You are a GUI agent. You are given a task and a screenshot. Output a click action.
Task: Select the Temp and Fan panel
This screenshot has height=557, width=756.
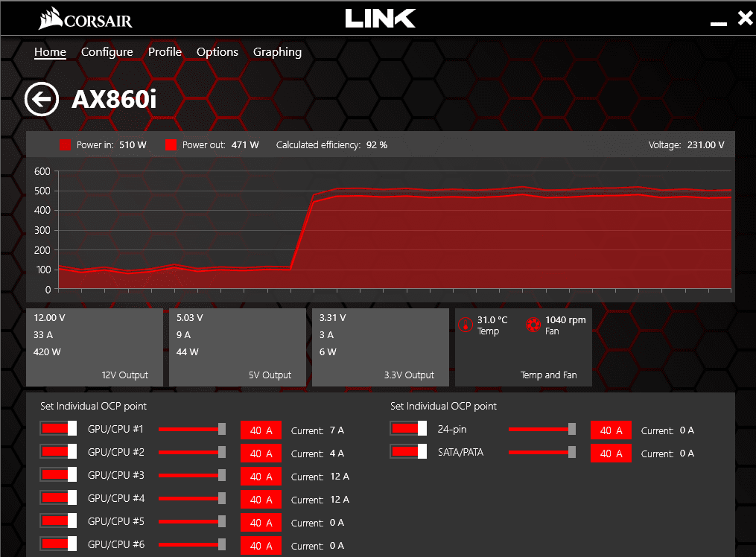[524, 347]
